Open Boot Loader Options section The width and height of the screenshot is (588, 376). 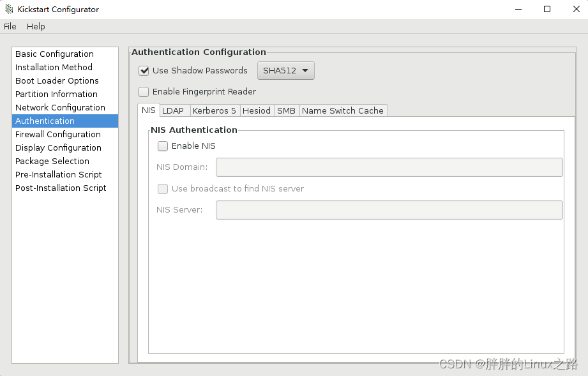coord(57,81)
